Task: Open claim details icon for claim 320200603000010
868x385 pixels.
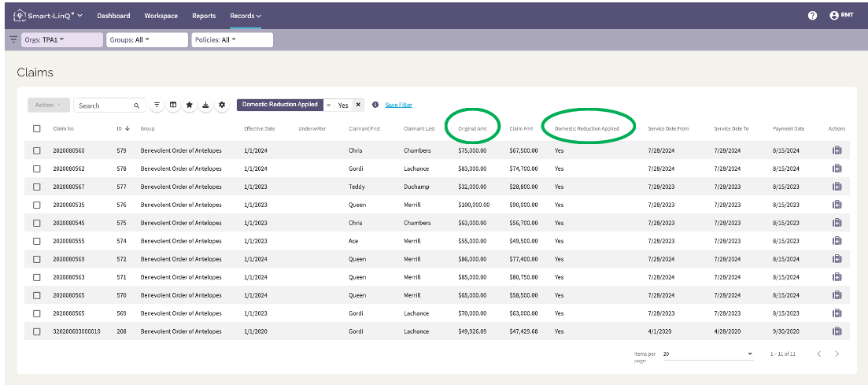Action: 837,331
